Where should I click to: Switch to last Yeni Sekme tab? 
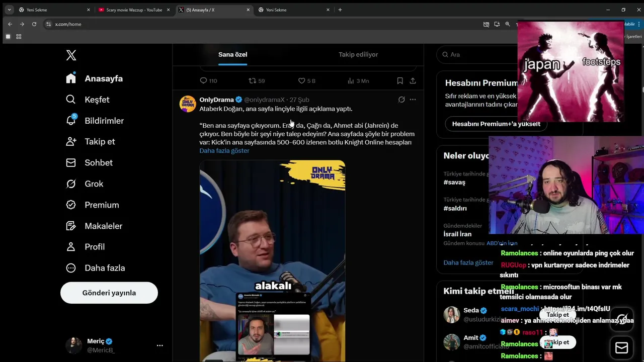[x=294, y=10]
